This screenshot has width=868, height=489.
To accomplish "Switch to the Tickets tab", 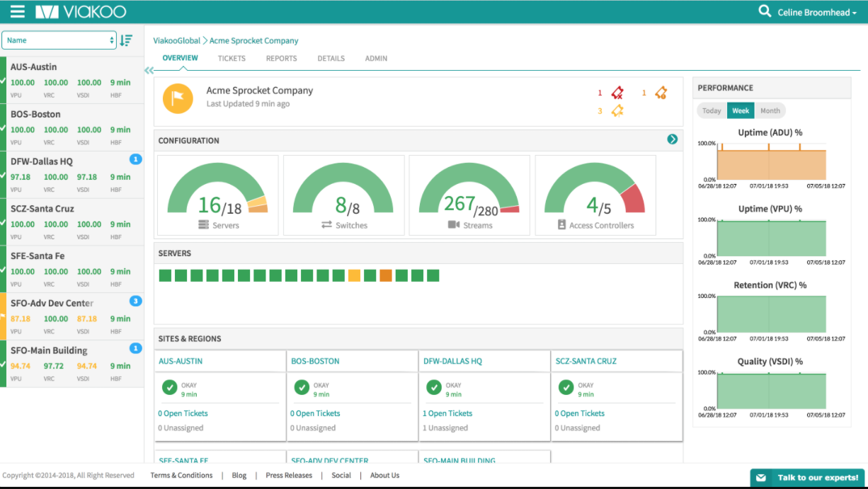I will click(x=232, y=59).
